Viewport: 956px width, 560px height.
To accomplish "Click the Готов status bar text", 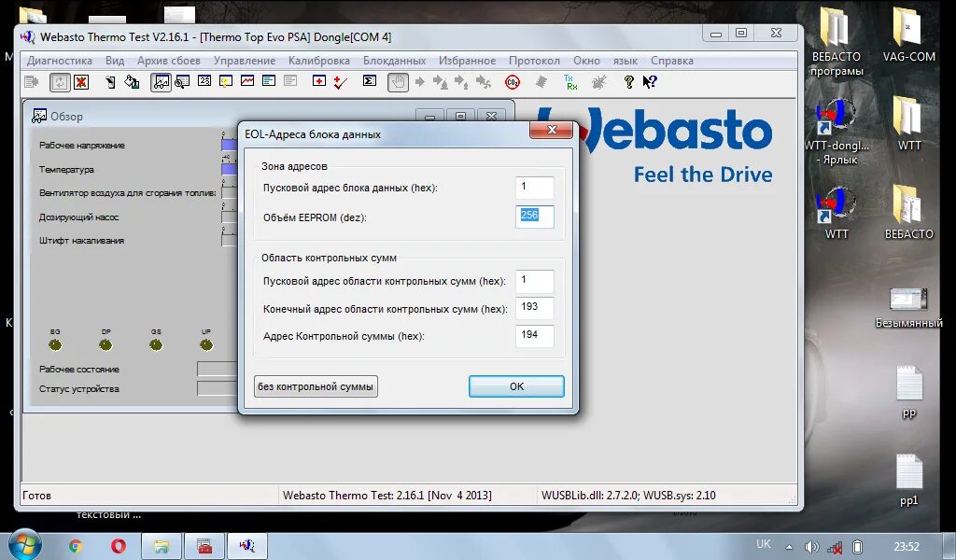I will pos(36,496).
